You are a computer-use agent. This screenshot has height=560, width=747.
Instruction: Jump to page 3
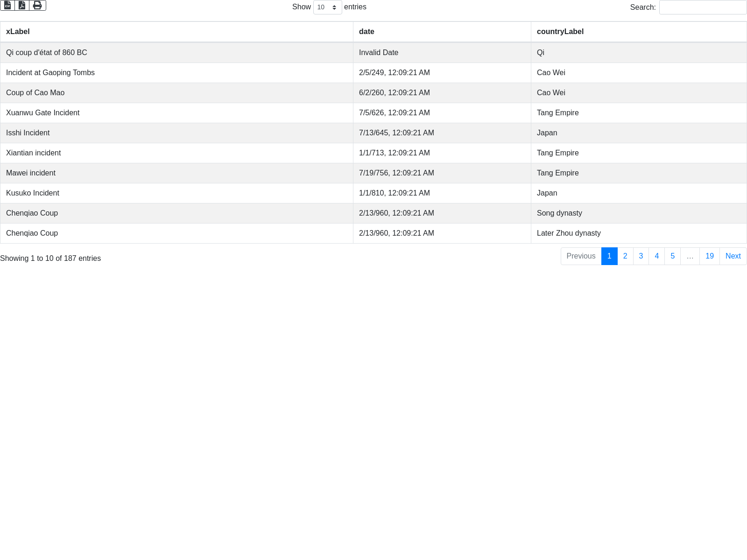pos(641,256)
